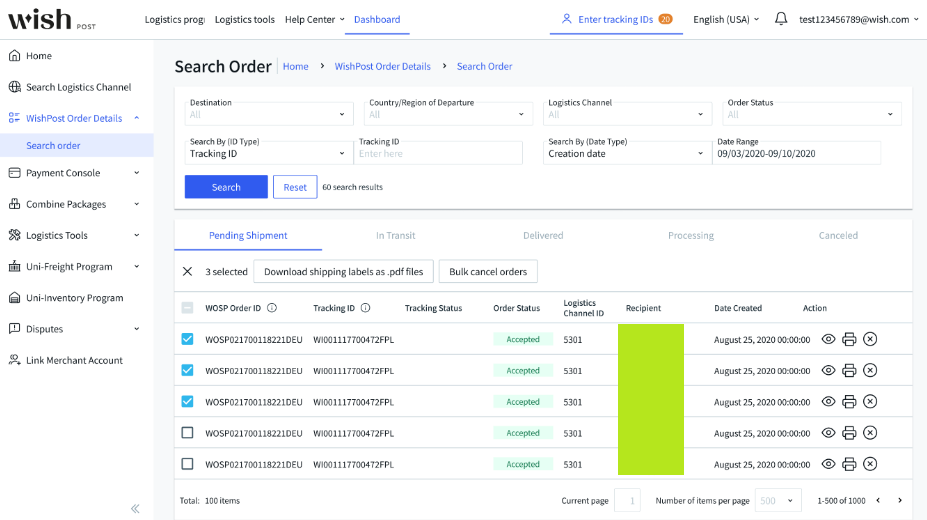
Task: Click the Tracking ID input field
Action: pyautogui.click(x=438, y=154)
